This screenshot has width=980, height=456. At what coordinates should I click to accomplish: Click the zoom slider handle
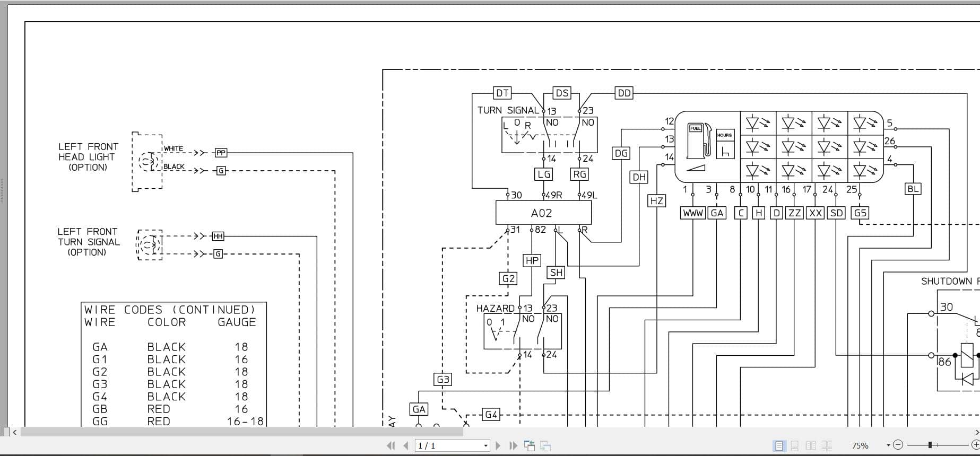point(930,445)
